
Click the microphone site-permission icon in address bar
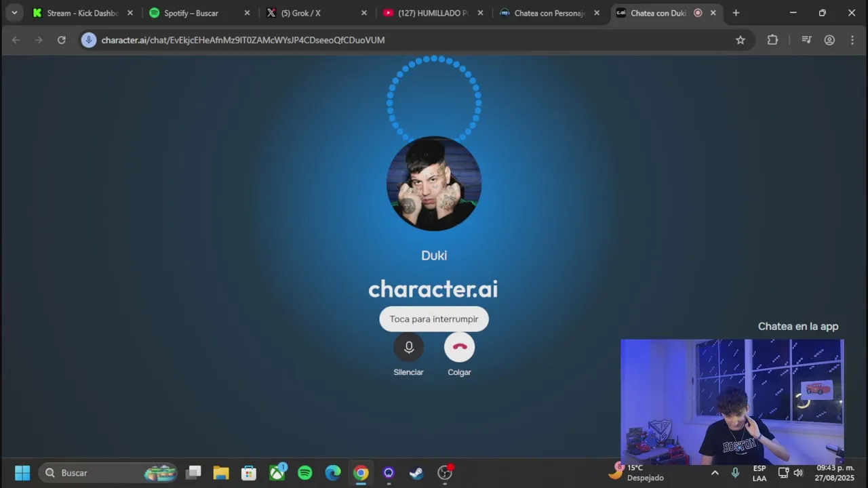[x=89, y=40]
